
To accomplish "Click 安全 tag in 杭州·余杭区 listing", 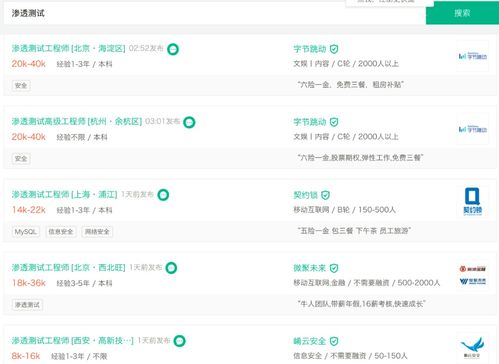I will point(21,159).
